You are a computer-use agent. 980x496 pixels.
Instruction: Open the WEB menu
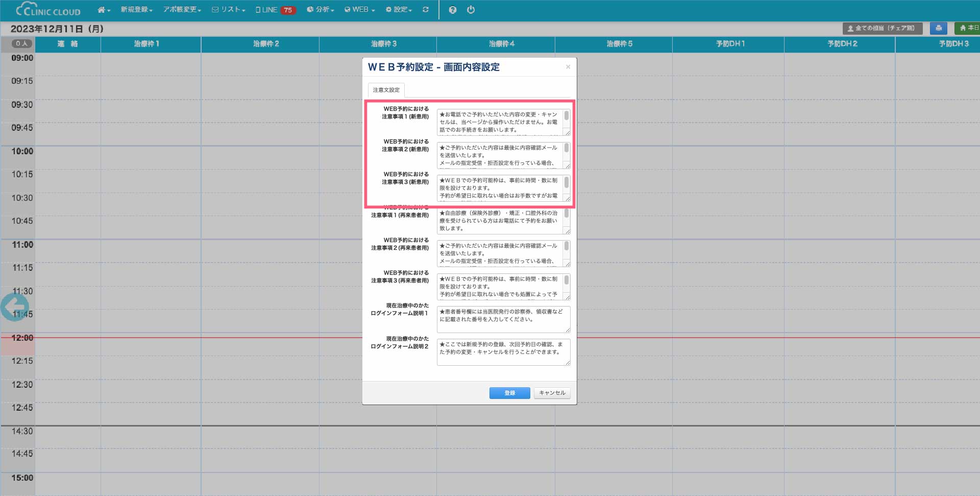coord(360,10)
